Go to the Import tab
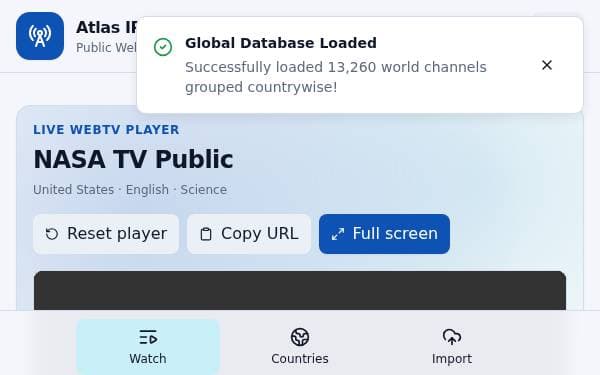 pyautogui.click(x=452, y=347)
